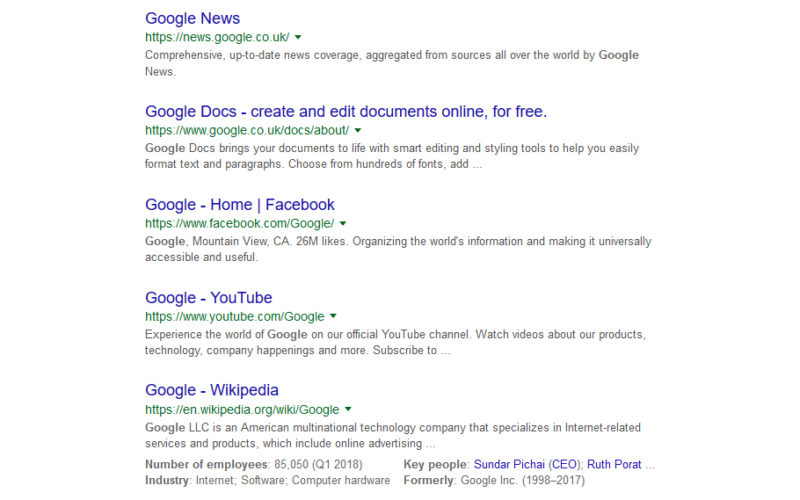Viewport: 800px width, 500px height.
Task: Click the 'Number of employees' label
Action: pos(206,465)
